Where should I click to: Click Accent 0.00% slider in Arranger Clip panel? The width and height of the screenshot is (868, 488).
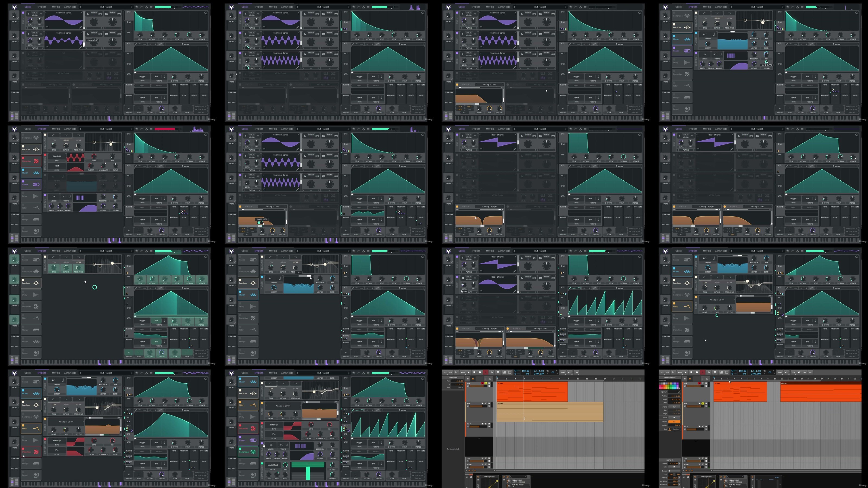[674, 425]
